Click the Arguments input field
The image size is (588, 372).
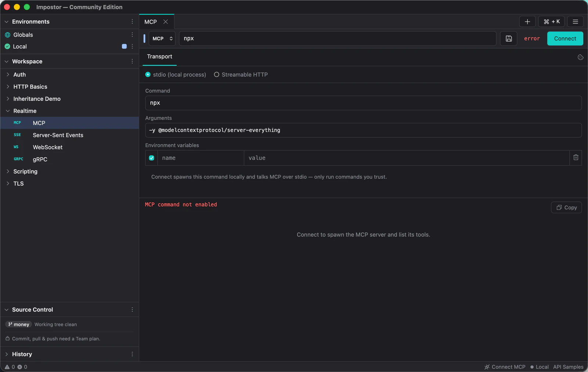click(x=363, y=130)
